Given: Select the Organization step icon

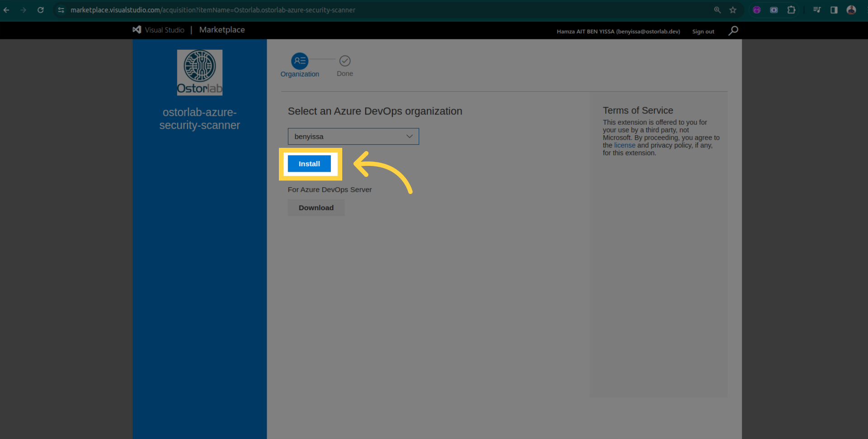Looking at the screenshot, I should click(x=299, y=61).
